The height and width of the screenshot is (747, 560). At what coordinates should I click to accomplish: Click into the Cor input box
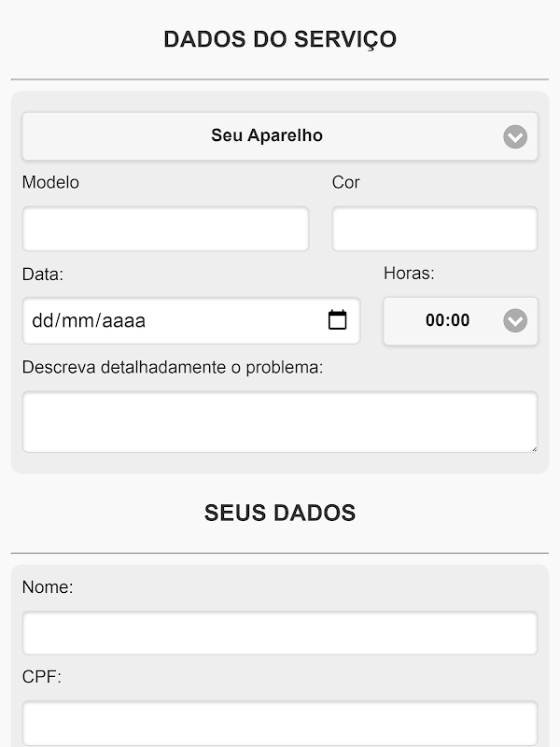pos(435,229)
